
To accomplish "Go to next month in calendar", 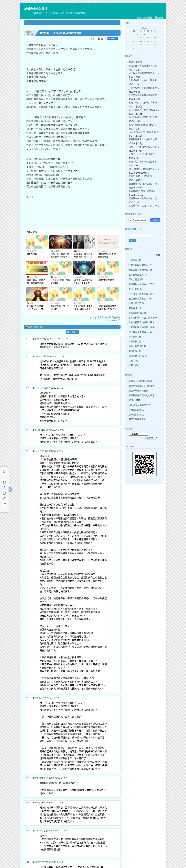I will [x=155, y=28].
